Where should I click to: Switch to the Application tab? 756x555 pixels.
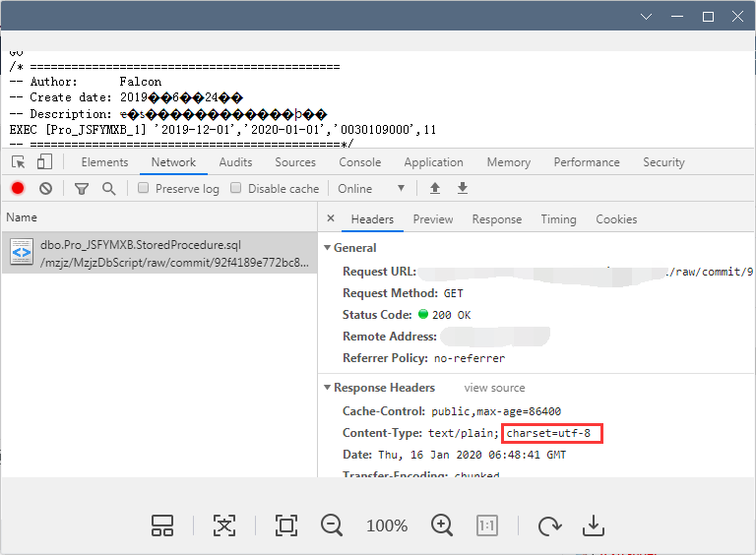click(x=433, y=162)
